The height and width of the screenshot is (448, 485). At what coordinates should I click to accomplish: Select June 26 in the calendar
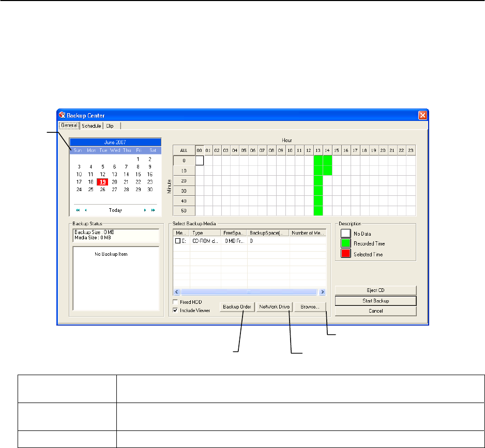102,190
